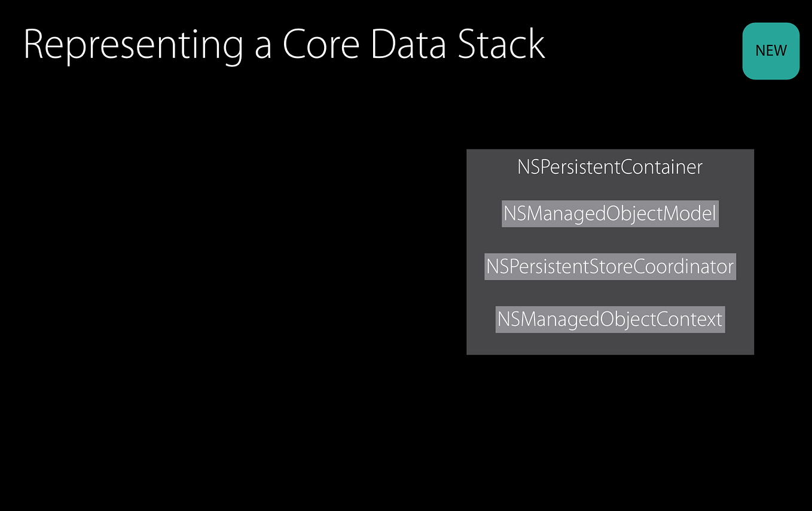
Task: Click the word 'Stack' in the title
Action: click(x=501, y=45)
